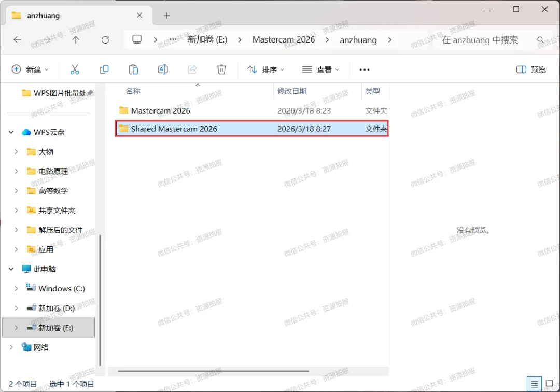Expand the 新加卷 (D:) drive node

click(x=16, y=308)
